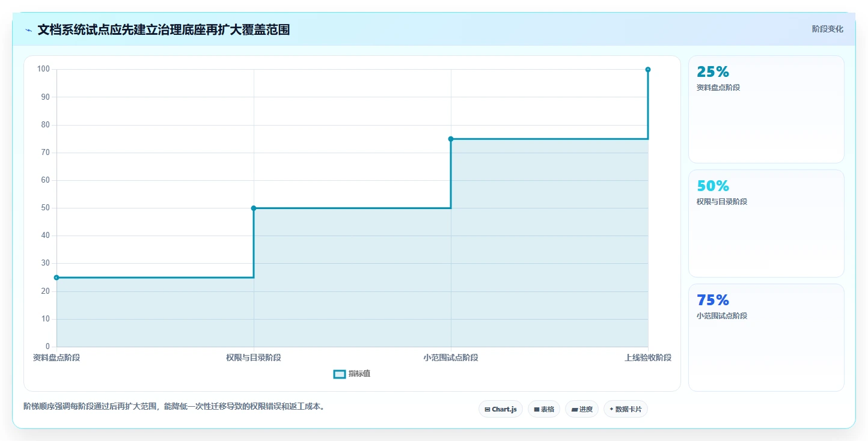Click the y-axis value 50

tap(45, 208)
